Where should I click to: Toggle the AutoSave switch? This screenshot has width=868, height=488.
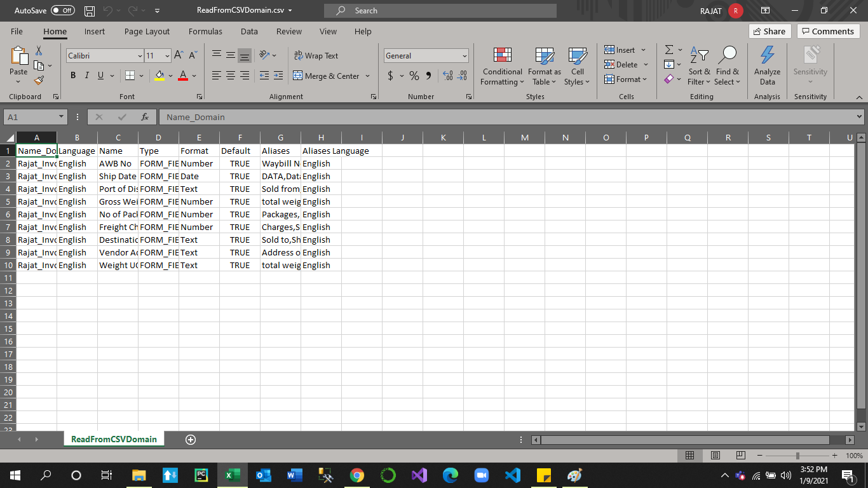[62, 11]
